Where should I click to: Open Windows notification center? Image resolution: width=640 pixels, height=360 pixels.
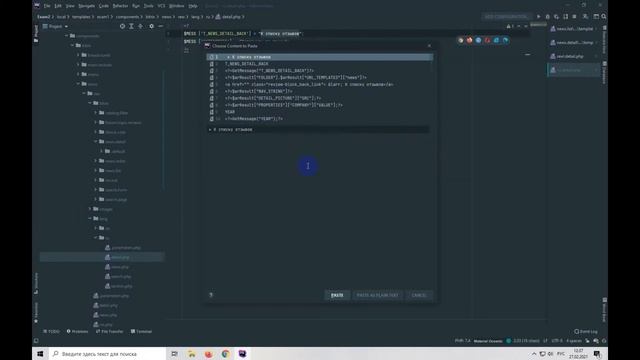tap(597, 353)
